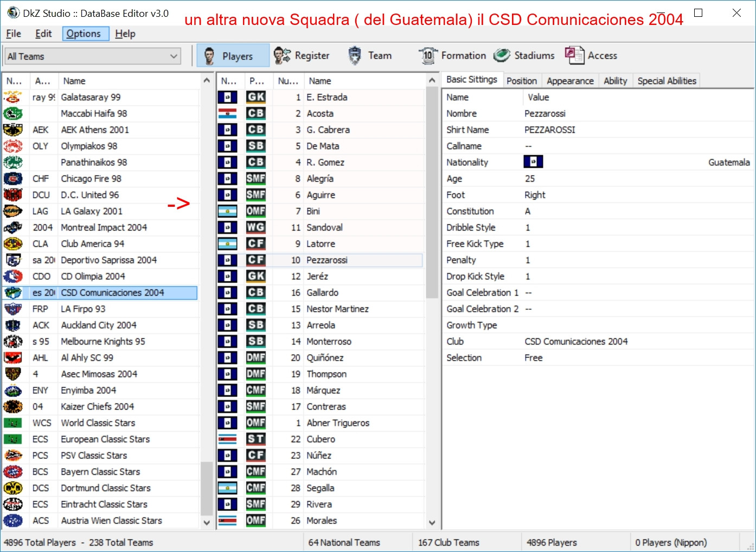Click the Club America 94 logo
The width and height of the screenshot is (756, 552).
12,244
